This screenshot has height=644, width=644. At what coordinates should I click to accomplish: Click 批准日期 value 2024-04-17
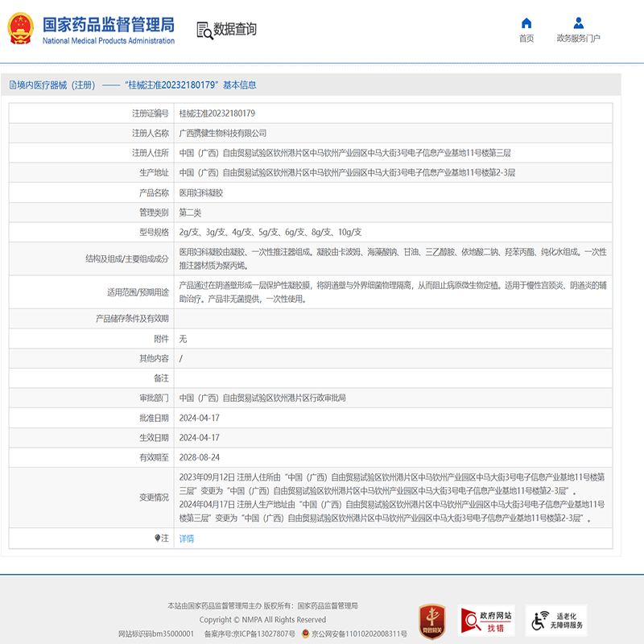pos(199,418)
